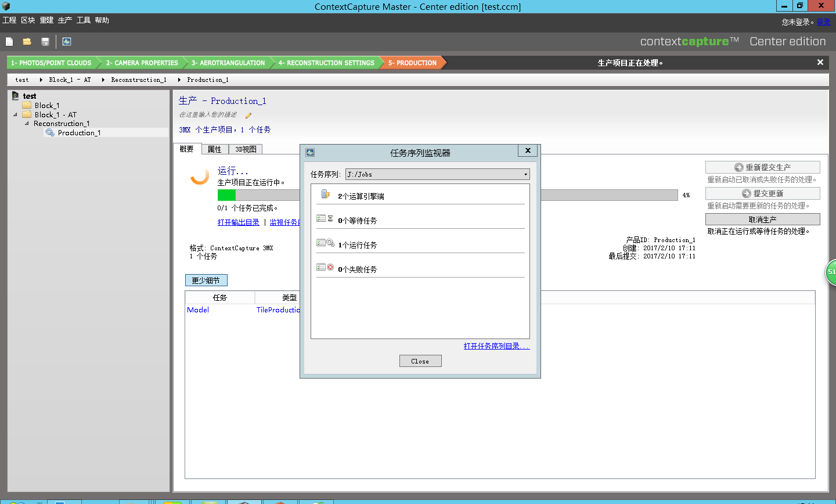Click the 更少细节 button
Viewport: 836px width, 504px height.
click(206, 280)
